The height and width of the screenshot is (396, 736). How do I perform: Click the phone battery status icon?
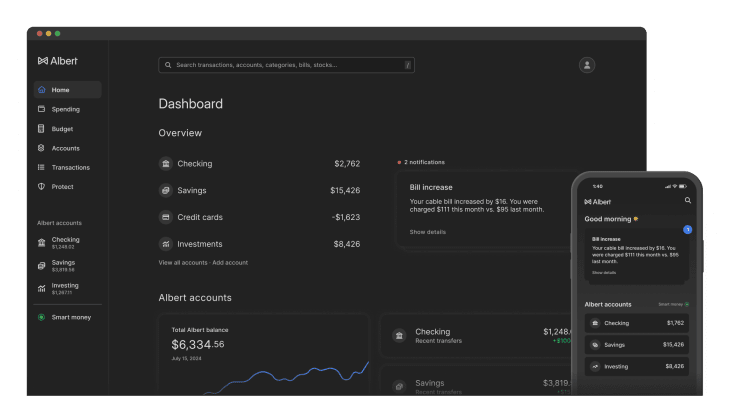[682, 186]
